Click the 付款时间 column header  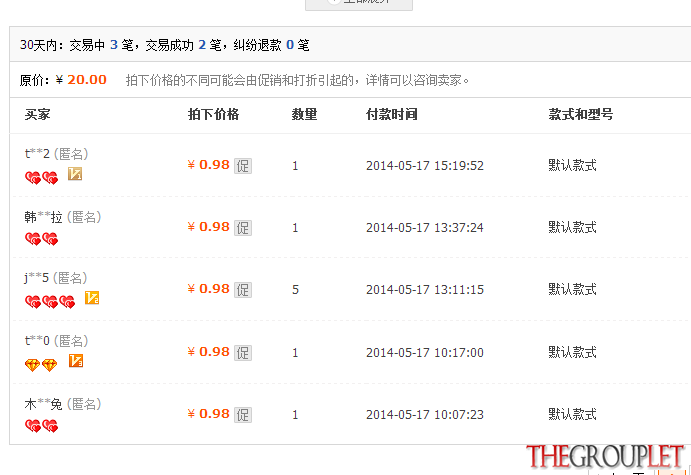click(392, 115)
